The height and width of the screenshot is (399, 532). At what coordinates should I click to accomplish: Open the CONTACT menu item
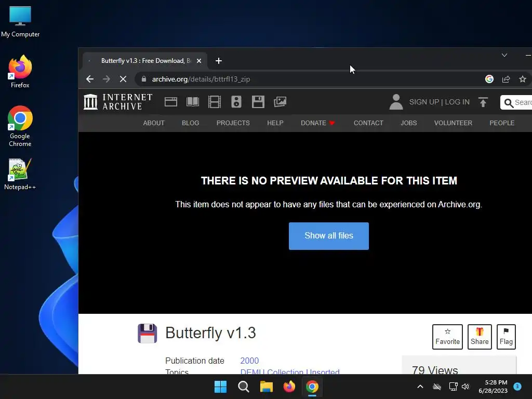368,123
